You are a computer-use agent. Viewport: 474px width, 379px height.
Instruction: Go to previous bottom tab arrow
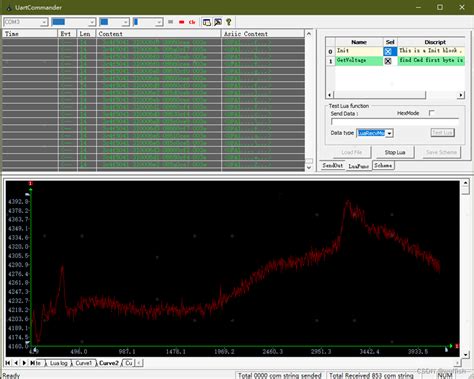[16, 363]
